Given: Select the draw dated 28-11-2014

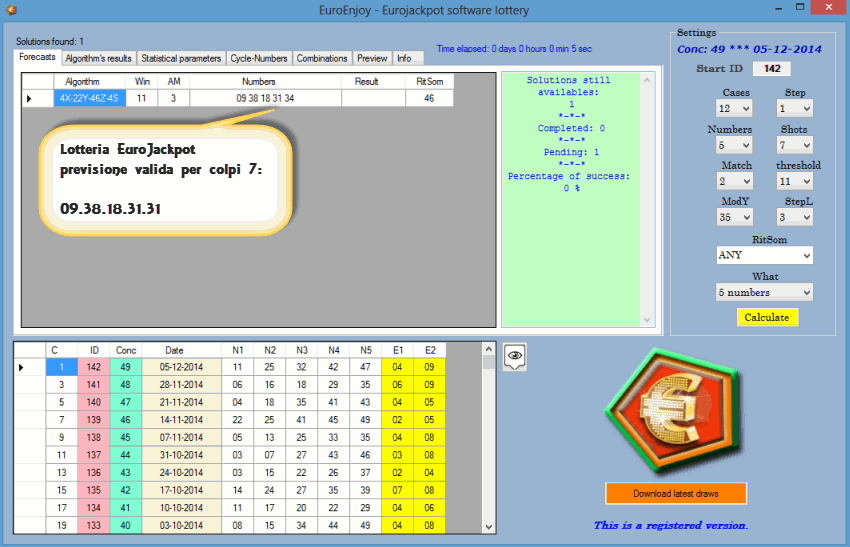Looking at the screenshot, I should (181, 384).
